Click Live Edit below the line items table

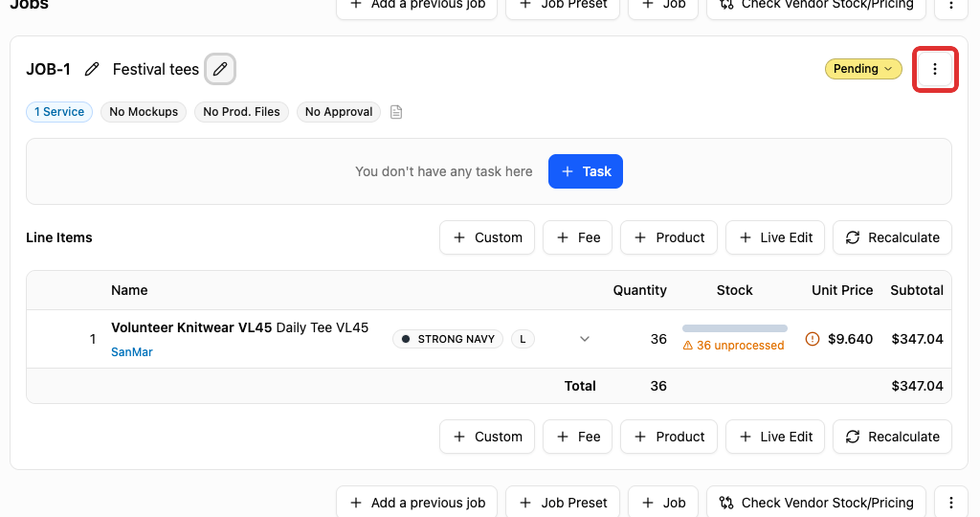pos(775,437)
